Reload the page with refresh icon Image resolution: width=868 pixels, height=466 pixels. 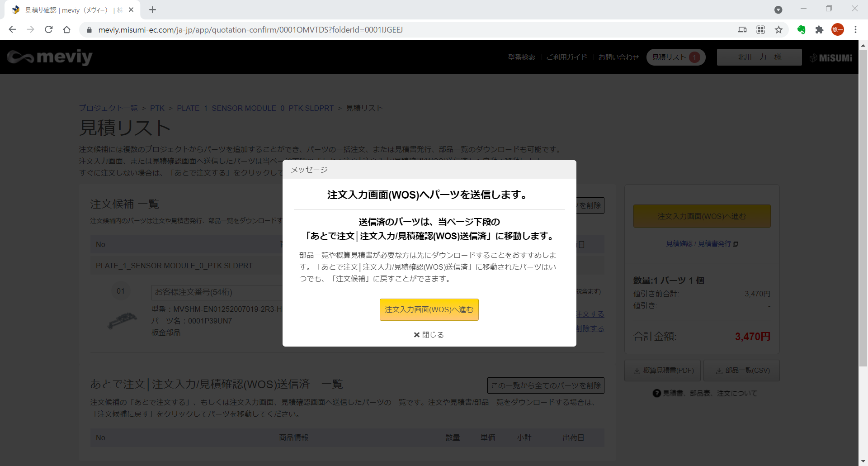[49, 30]
